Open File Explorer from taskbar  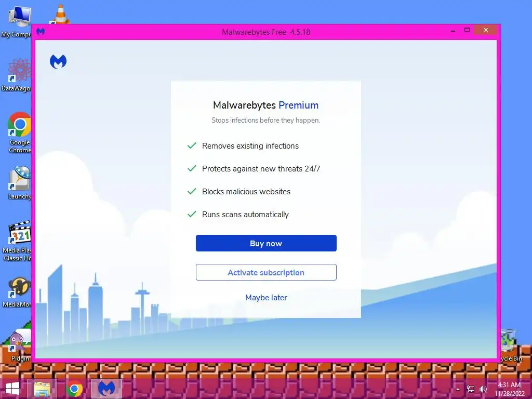42,389
